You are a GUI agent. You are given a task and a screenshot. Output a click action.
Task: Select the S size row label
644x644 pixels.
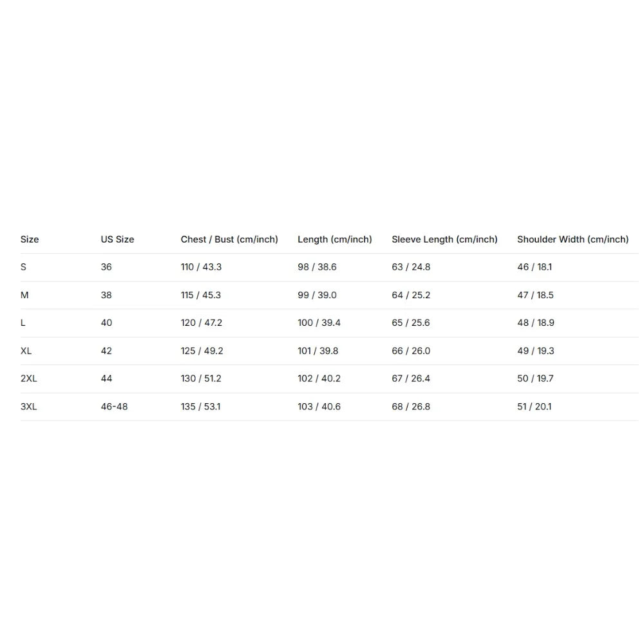click(x=23, y=267)
